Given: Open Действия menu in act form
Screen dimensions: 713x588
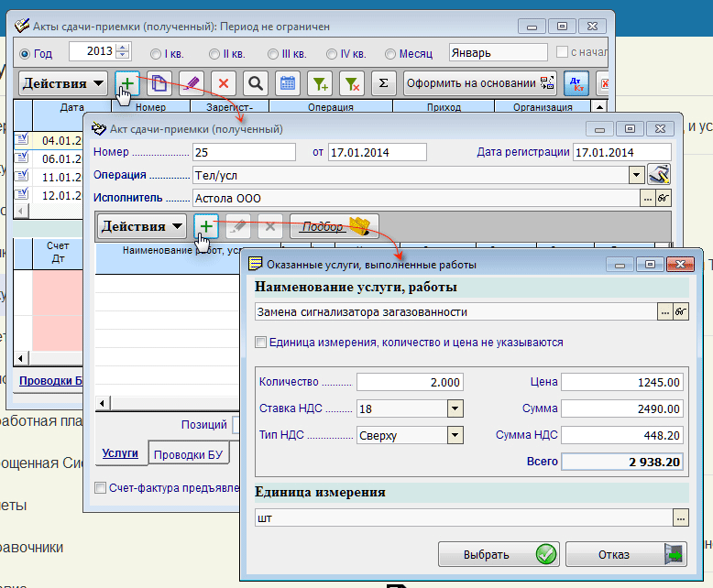Looking at the screenshot, I should 142,226.
